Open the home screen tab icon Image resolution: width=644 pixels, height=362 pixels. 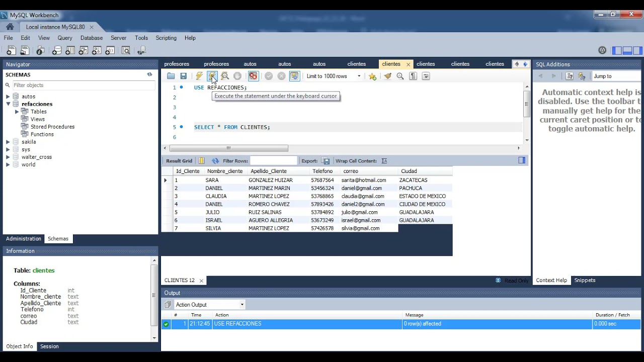[10, 27]
